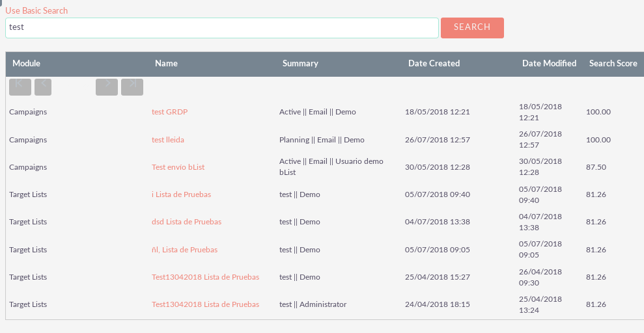
Task: Focus the search input containing 'test'
Action: 222,28
